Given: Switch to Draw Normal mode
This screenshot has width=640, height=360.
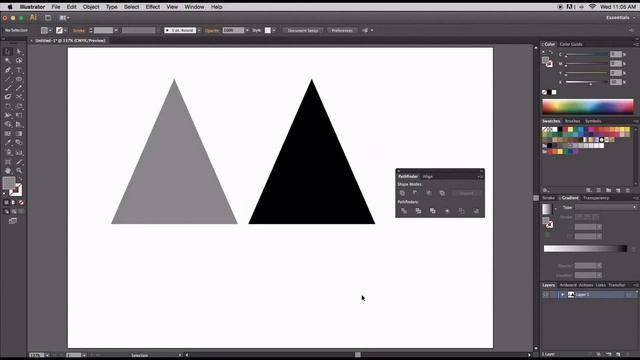Looking at the screenshot, I should click(x=6, y=212).
